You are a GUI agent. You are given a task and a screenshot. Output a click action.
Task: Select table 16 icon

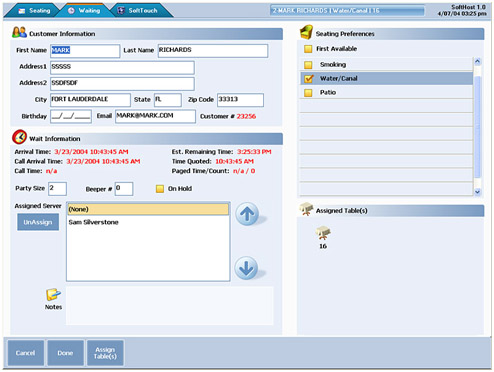(323, 233)
